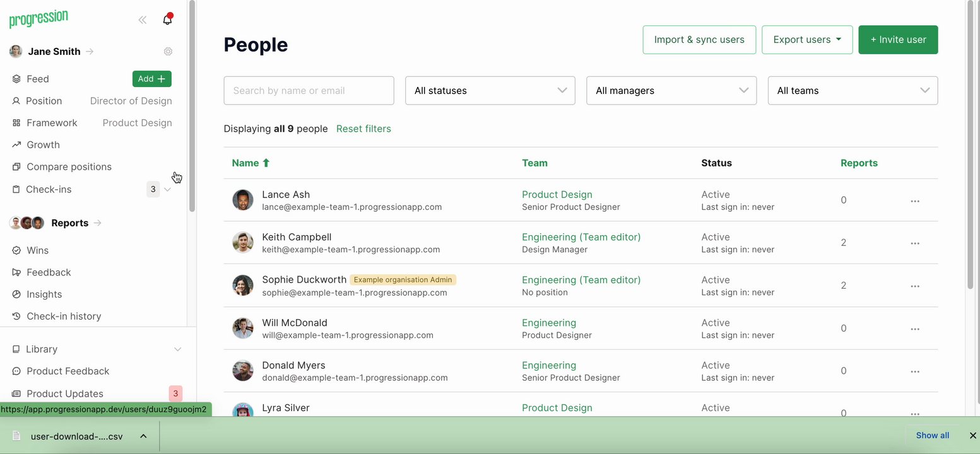Click the Invite user button
The width and height of the screenshot is (980, 454).
(x=897, y=40)
